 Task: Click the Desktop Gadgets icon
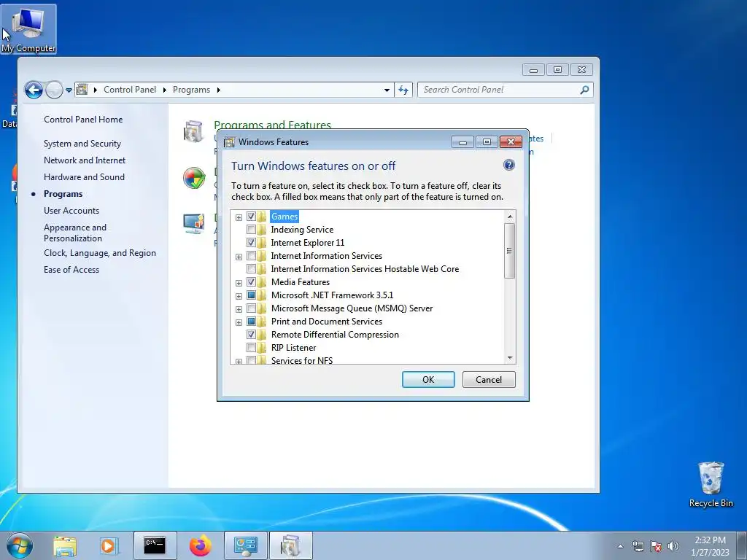point(194,223)
